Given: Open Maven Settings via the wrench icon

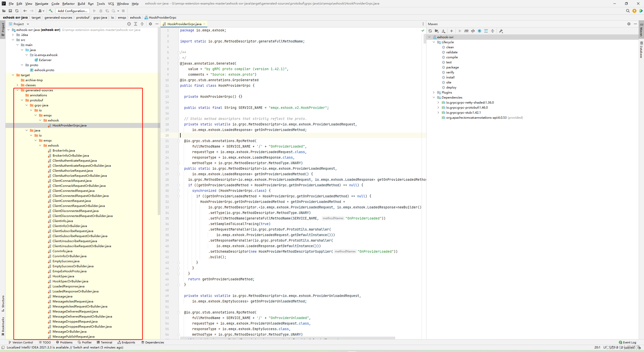Looking at the screenshot, I should [x=501, y=31].
